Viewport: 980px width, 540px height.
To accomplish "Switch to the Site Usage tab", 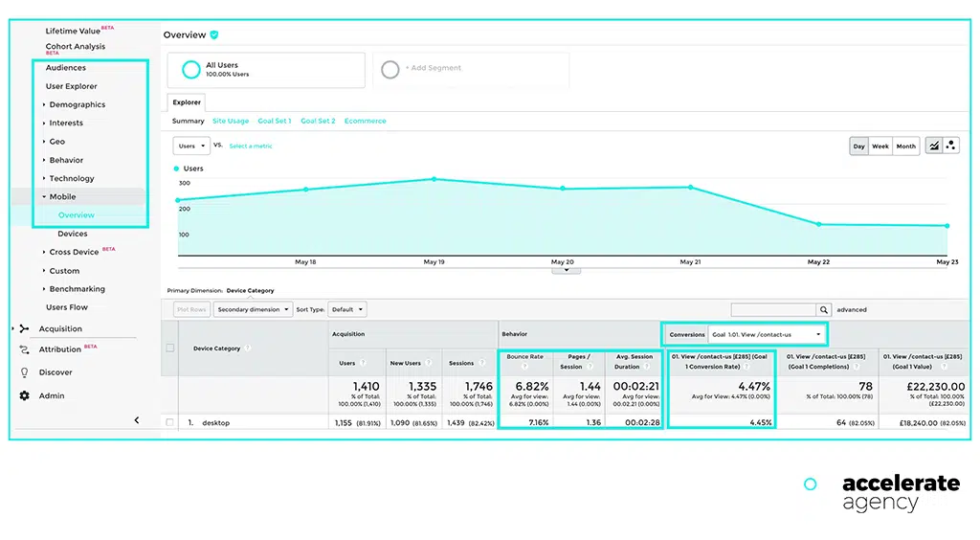I will click(x=231, y=122).
